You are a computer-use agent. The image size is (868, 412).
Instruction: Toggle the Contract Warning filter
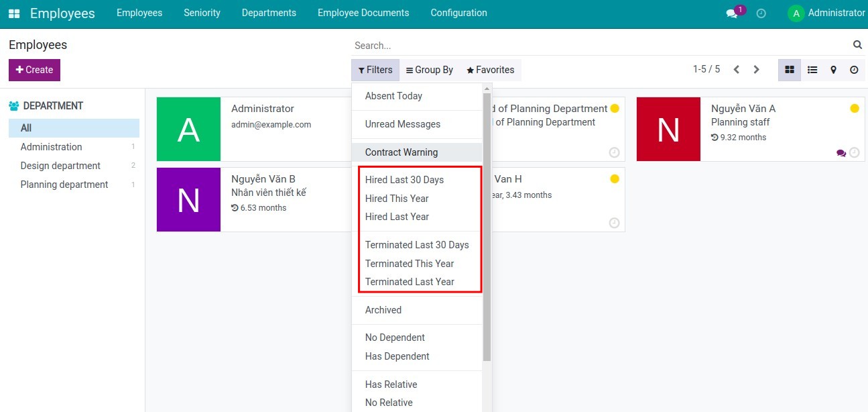(x=401, y=152)
